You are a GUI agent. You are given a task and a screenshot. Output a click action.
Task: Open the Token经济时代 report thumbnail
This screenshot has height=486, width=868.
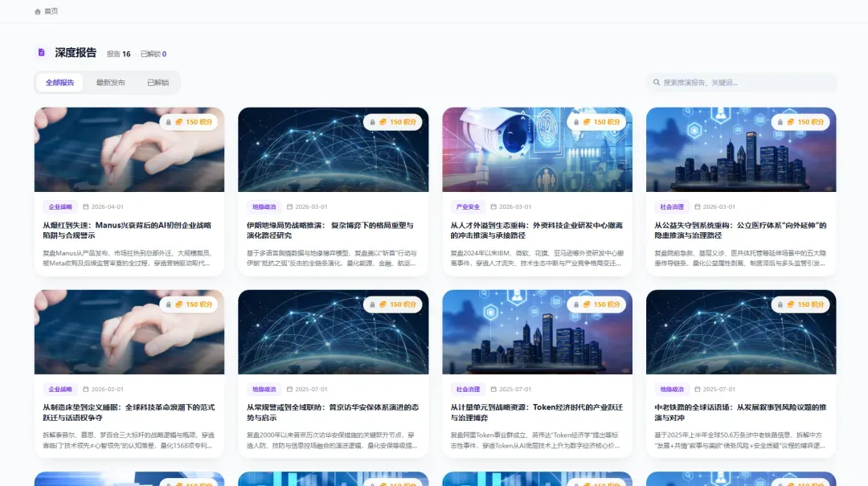tap(537, 332)
